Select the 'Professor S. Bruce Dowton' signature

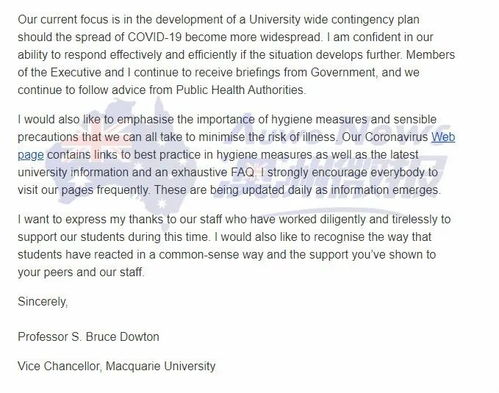pyautogui.click(x=88, y=337)
